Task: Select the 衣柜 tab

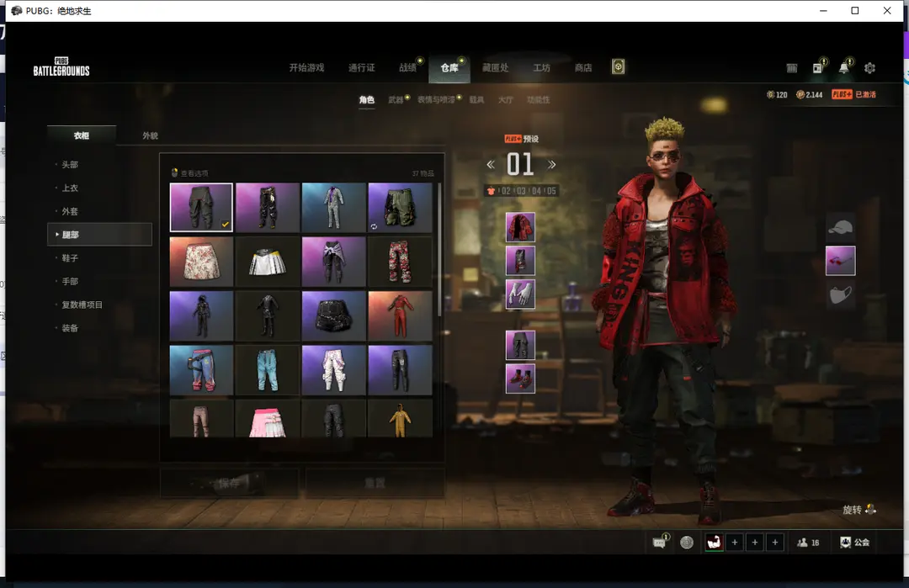Action: coord(81,135)
